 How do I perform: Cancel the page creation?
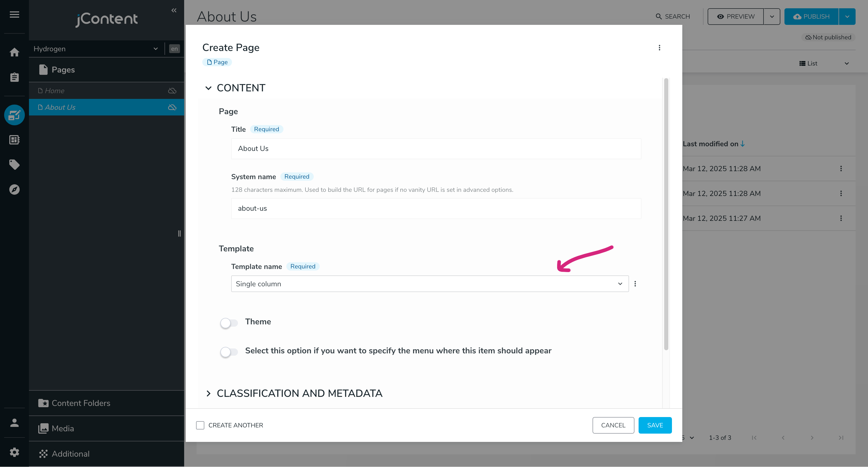click(613, 425)
